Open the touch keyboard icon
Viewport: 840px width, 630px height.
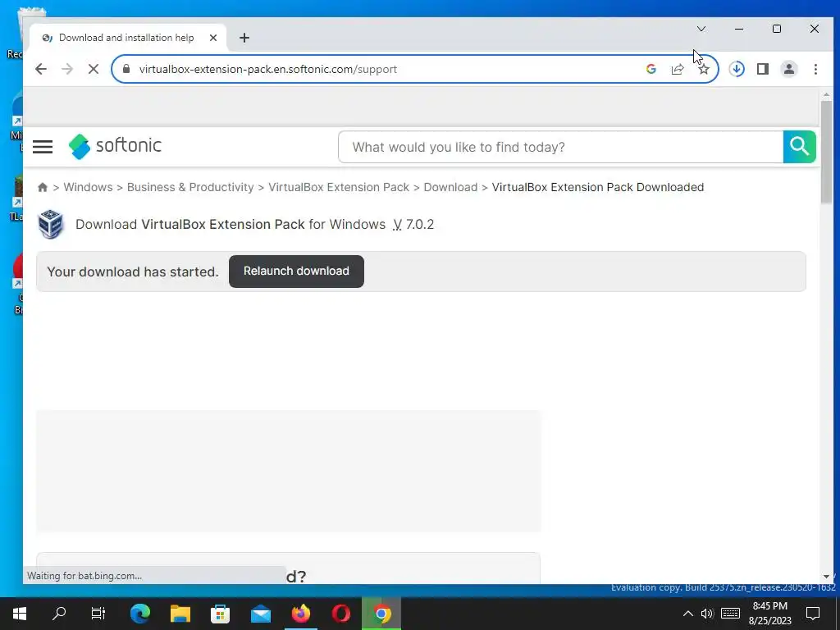(x=731, y=614)
